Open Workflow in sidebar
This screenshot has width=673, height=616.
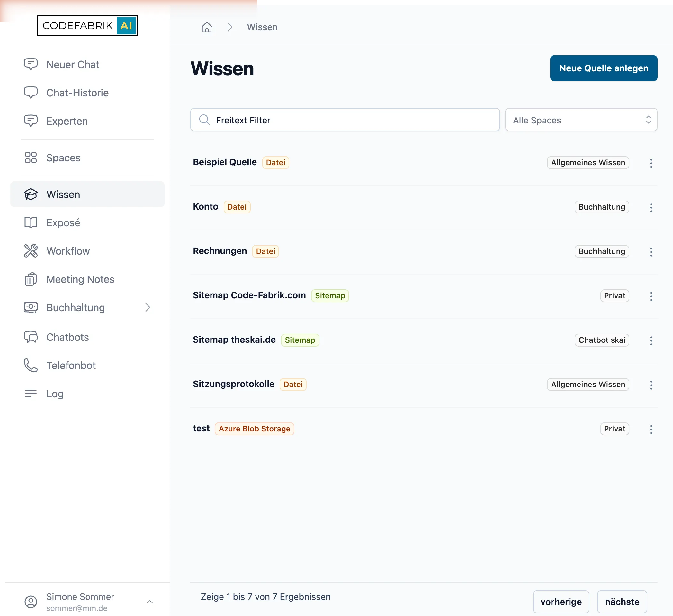coord(87,251)
